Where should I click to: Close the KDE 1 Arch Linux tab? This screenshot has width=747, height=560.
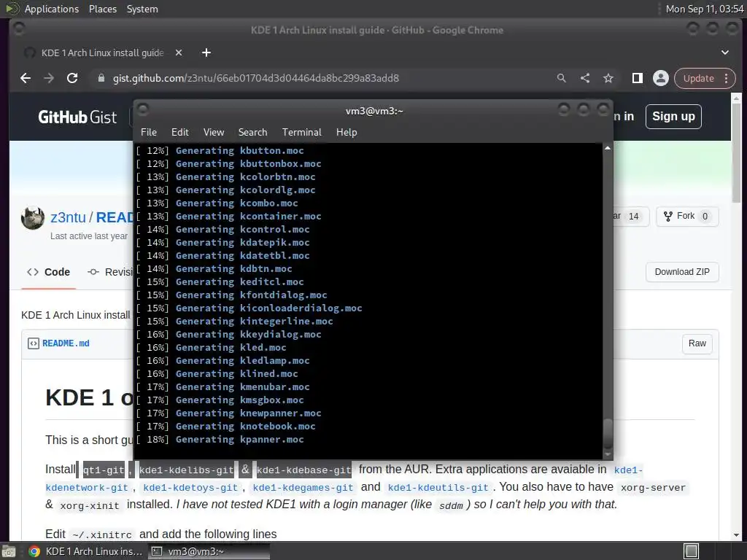(x=179, y=52)
